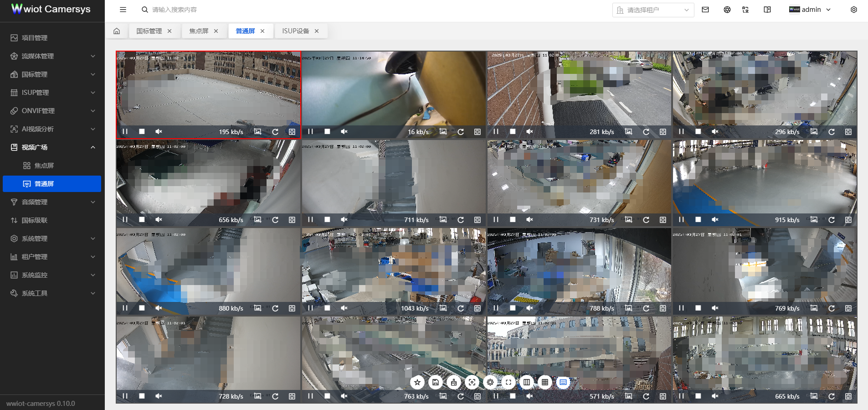Image resolution: width=868 pixels, height=410 pixels.
Task: Pause the 16 kb/s camera stream
Action: coord(310,132)
